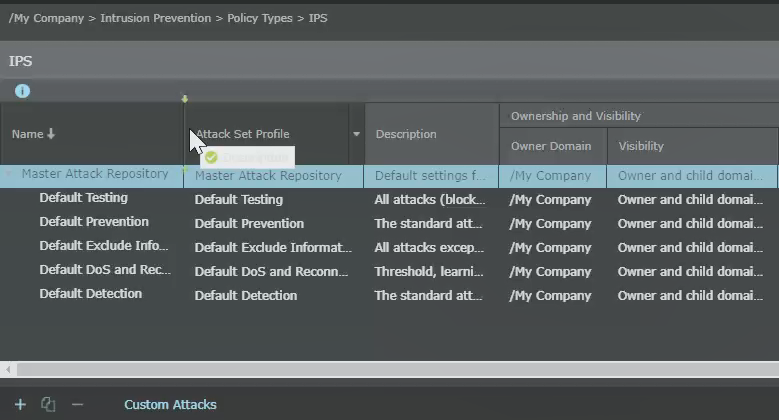Image resolution: width=779 pixels, height=420 pixels.
Task: Click left arrow of horizontal scrollbar
Action: click(8, 369)
